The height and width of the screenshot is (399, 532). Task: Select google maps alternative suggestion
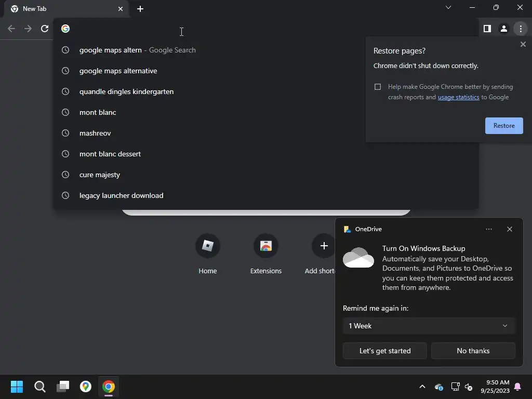(266, 71)
